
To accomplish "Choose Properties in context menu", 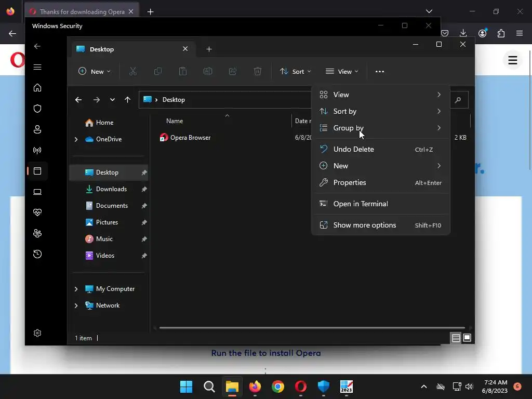I will tap(381, 182).
